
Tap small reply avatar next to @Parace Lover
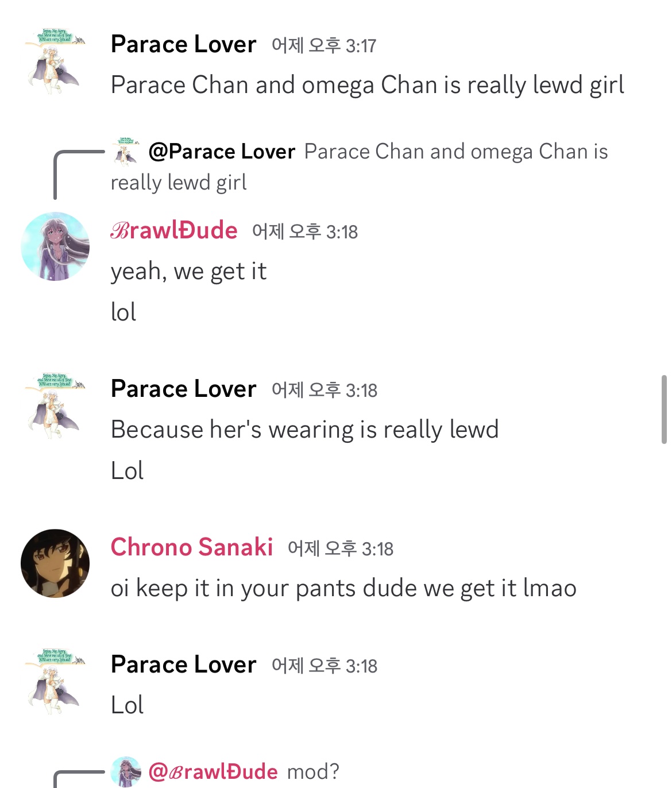[x=126, y=152]
